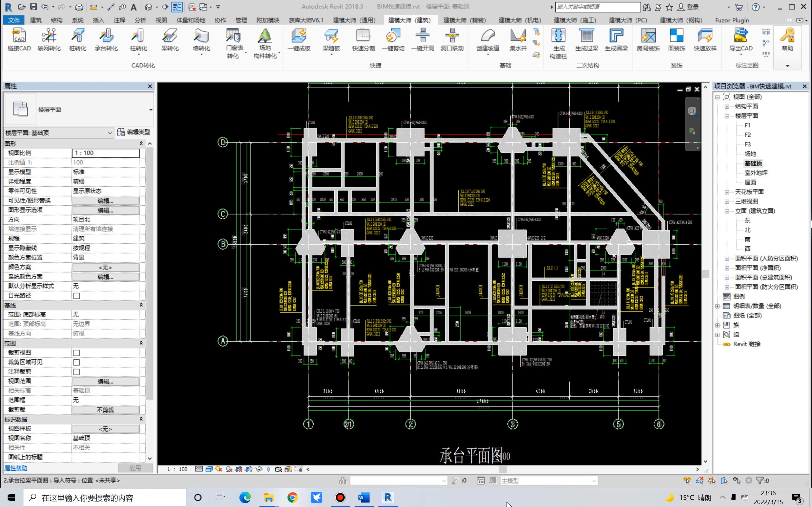
Task: Open the 颜色方案 selector showing <无>
Action: coord(105,267)
